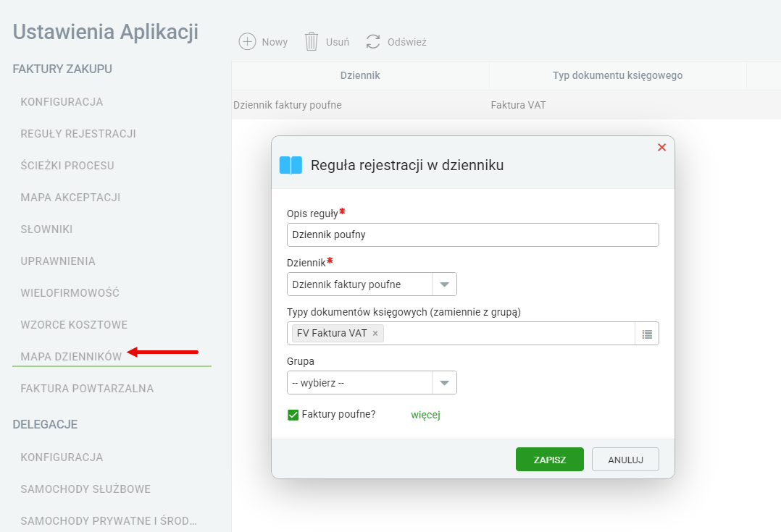This screenshot has height=532, width=781.
Task: Expand the Grupa dropdown arrow
Action: (x=444, y=383)
